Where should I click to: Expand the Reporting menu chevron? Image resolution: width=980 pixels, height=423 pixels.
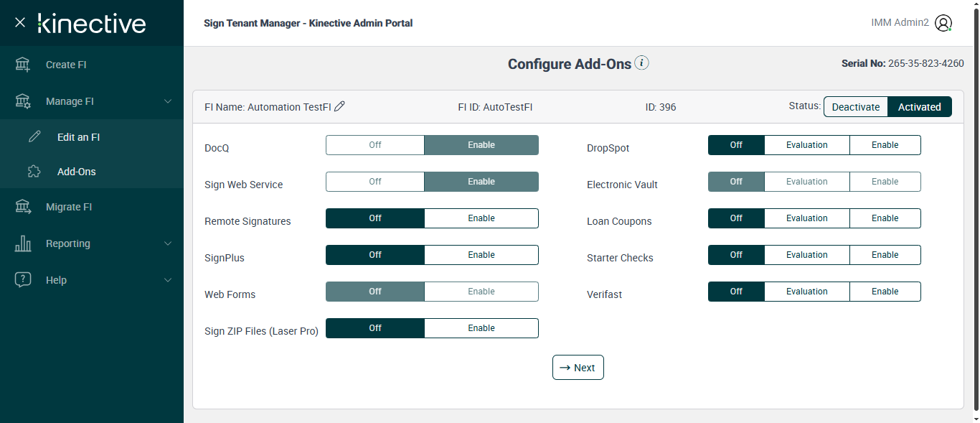(168, 243)
